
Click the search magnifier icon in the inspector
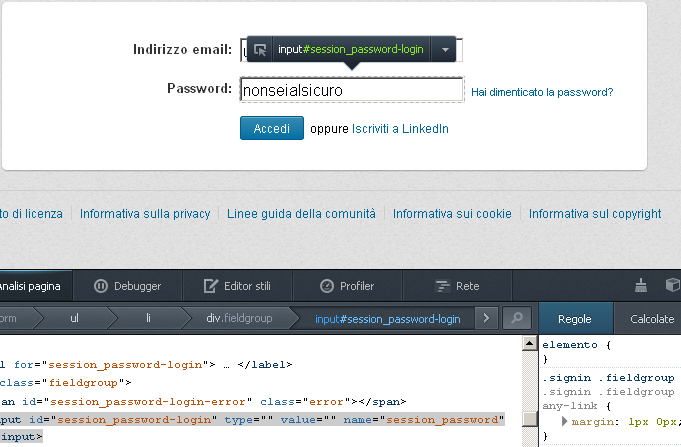(517, 318)
